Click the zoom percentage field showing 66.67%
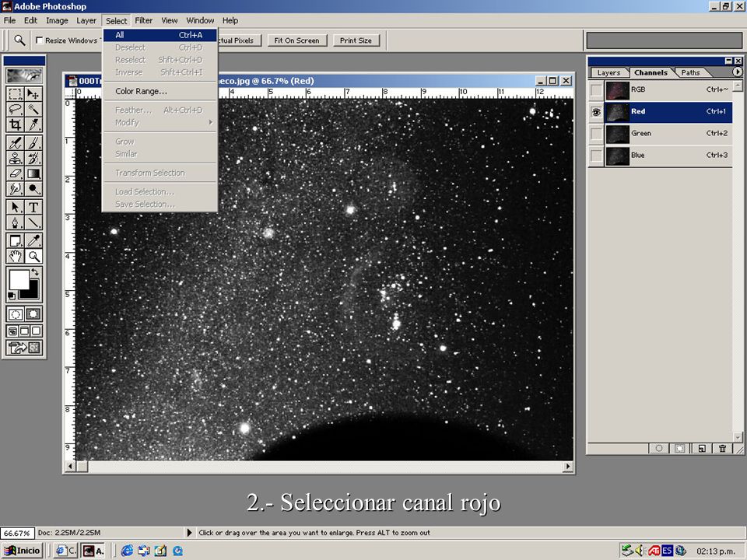This screenshot has height=560, width=747. coord(16,533)
